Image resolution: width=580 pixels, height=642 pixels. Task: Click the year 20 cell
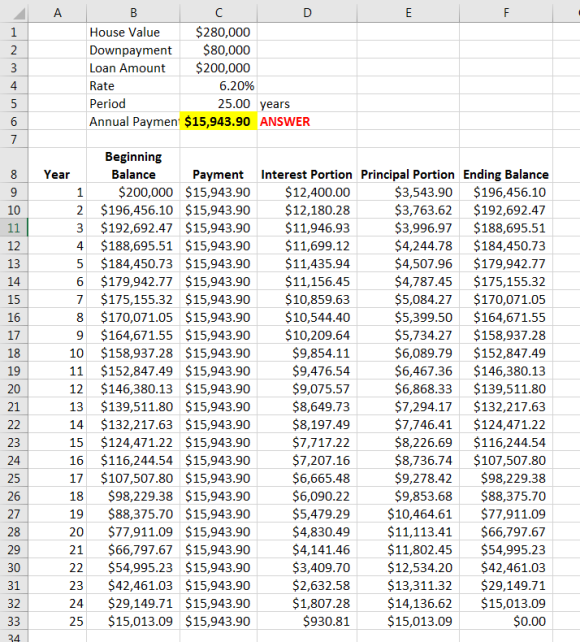point(57,532)
